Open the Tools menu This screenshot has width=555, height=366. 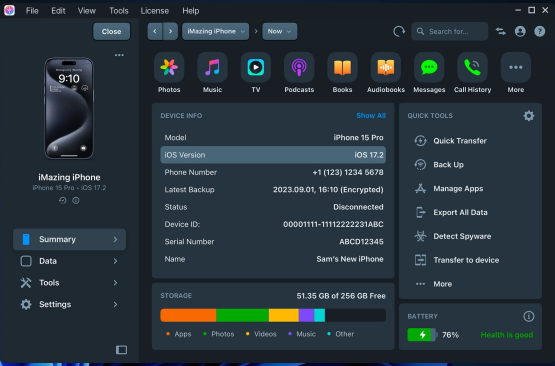119,11
